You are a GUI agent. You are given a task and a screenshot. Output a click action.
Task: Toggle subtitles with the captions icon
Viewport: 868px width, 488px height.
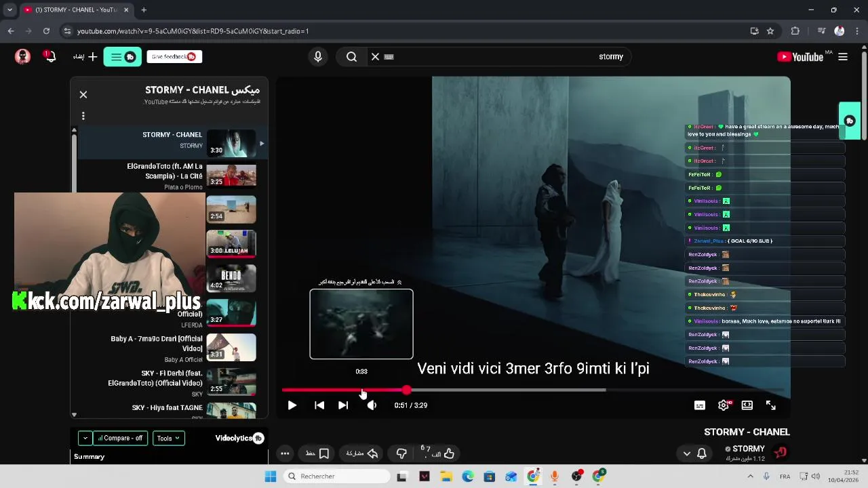(700, 405)
